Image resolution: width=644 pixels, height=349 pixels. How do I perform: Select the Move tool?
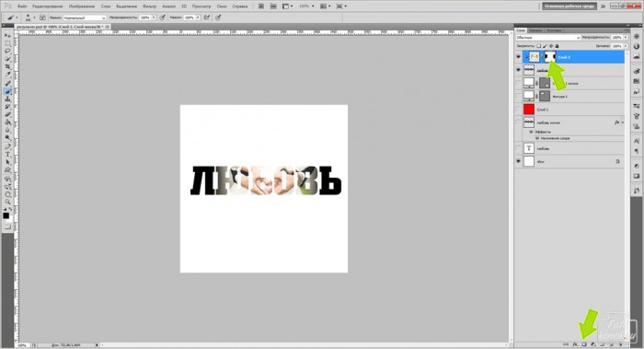click(x=7, y=35)
